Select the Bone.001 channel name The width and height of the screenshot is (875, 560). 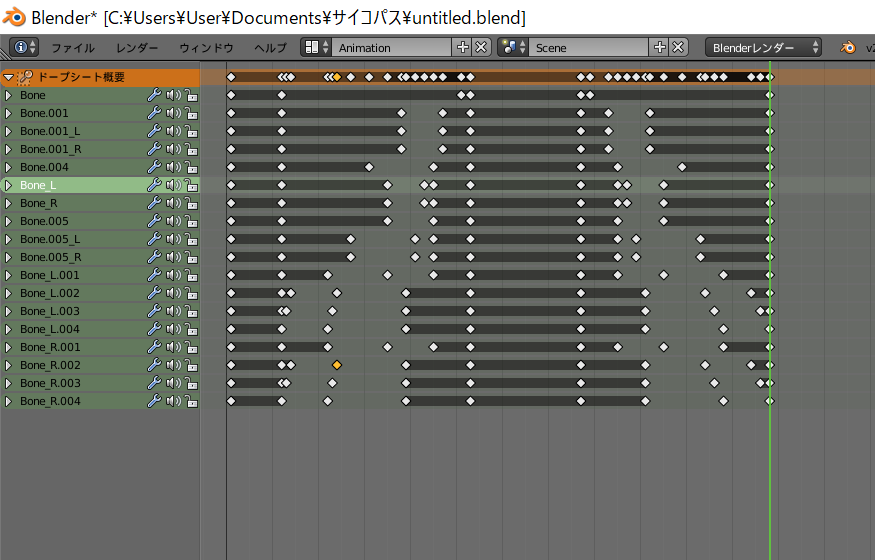click(44, 113)
